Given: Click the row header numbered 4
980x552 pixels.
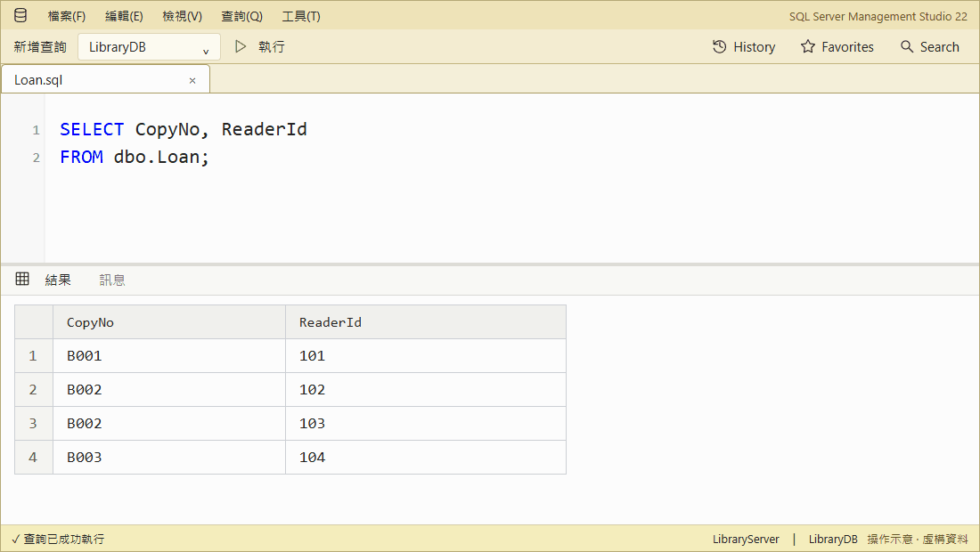Looking at the screenshot, I should click(x=34, y=457).
